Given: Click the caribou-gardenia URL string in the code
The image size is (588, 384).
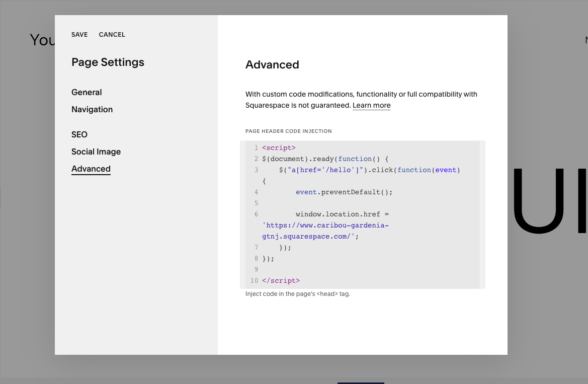Looking at the screenshot, I should point(325,231).
